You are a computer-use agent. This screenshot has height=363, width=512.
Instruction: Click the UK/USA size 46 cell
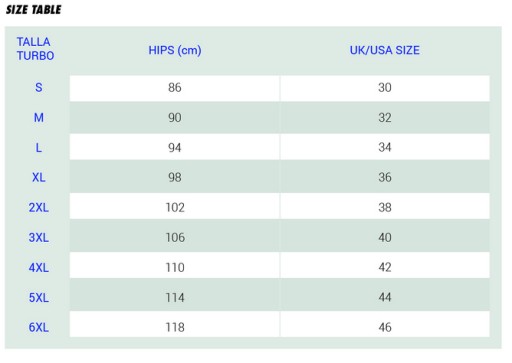pyautogui.click(x=385, y=325)
